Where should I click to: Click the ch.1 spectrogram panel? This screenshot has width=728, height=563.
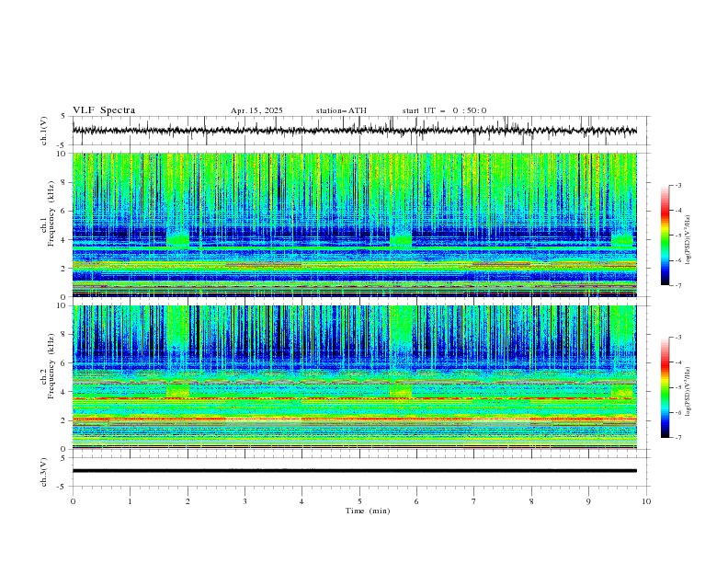(354, 224)
